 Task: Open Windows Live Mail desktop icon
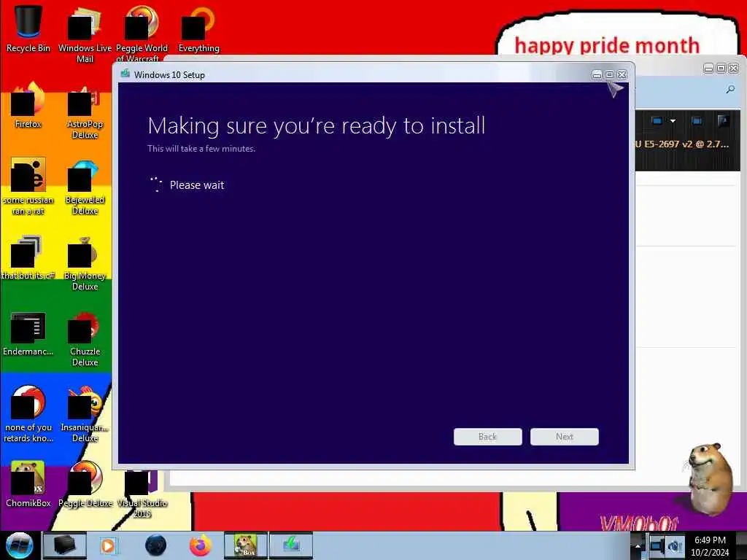[85, 34]
